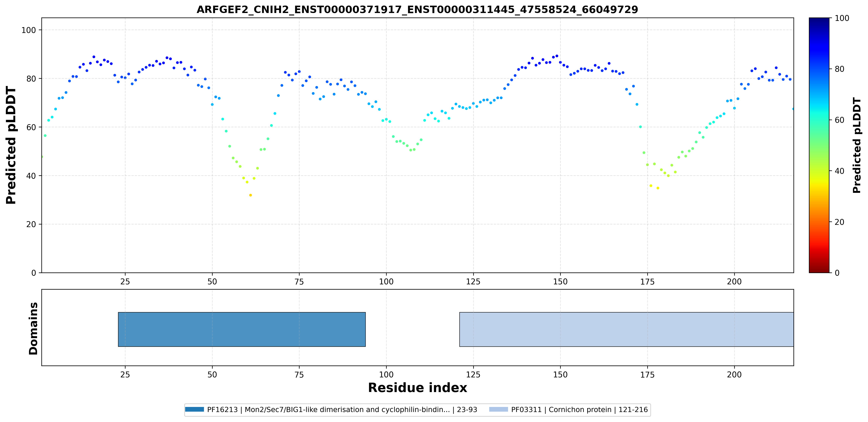Click the y-axis tick label 100
This screenshot has width=868, height=422.
tap(29, 30)
